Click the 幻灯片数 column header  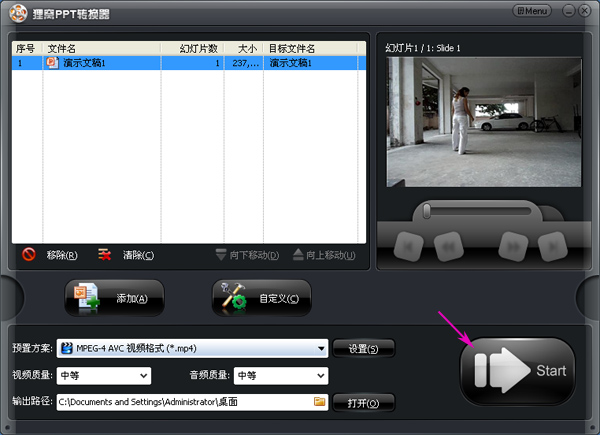192,49
